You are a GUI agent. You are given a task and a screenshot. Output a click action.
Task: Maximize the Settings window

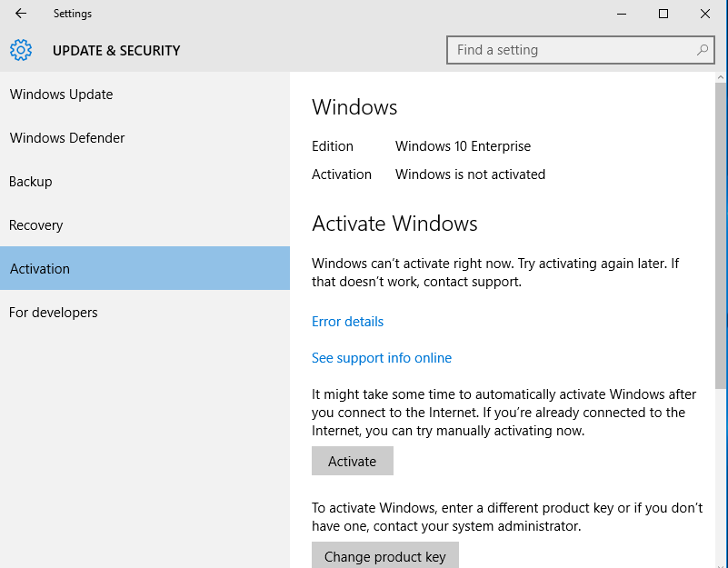(663, 14)
